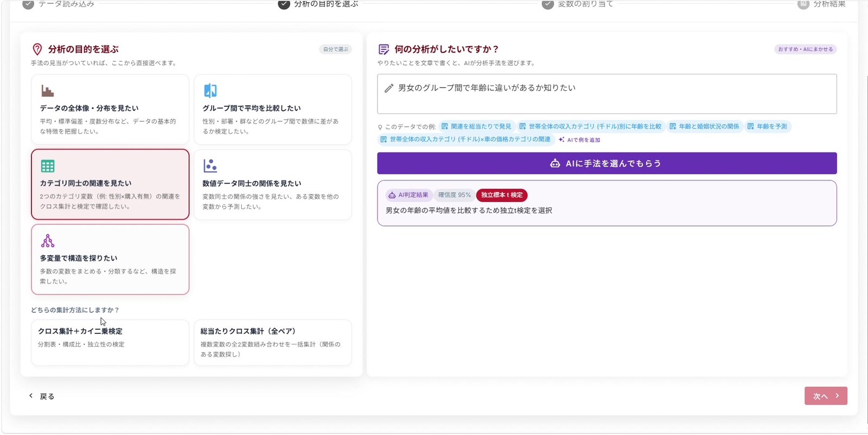
Task: Click the check icon of the 変数の割り当て step
Action: coord(548,4)
